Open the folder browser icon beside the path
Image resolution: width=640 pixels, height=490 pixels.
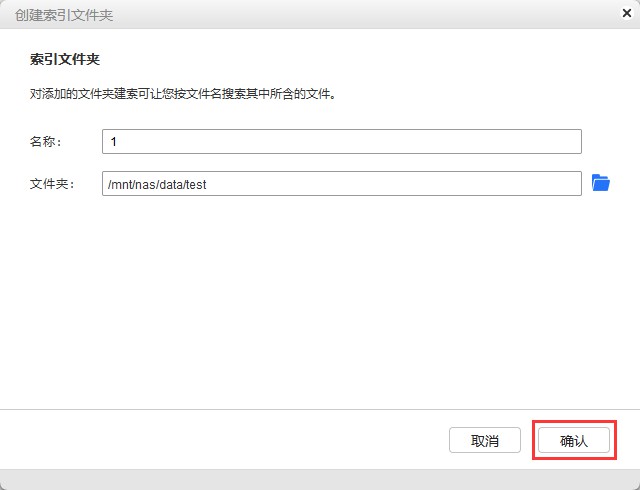click(600, 183)
